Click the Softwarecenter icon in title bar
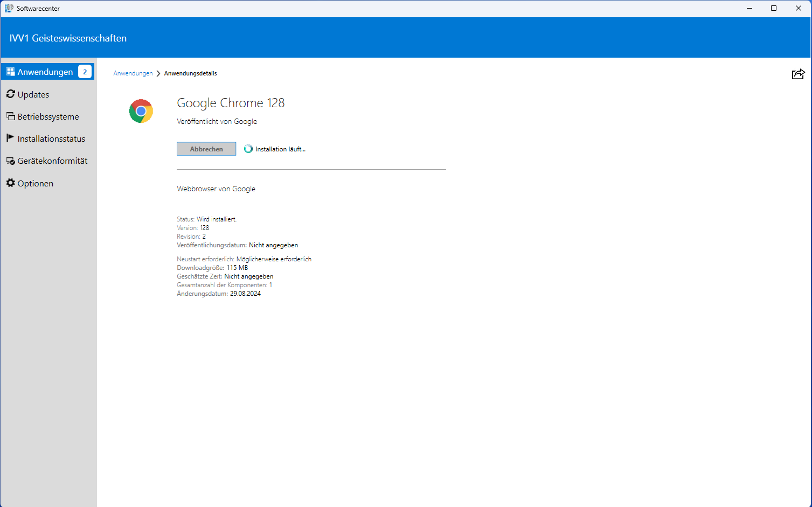The width and height of the screenshot is (812, 507). click(x=9, y=8)
